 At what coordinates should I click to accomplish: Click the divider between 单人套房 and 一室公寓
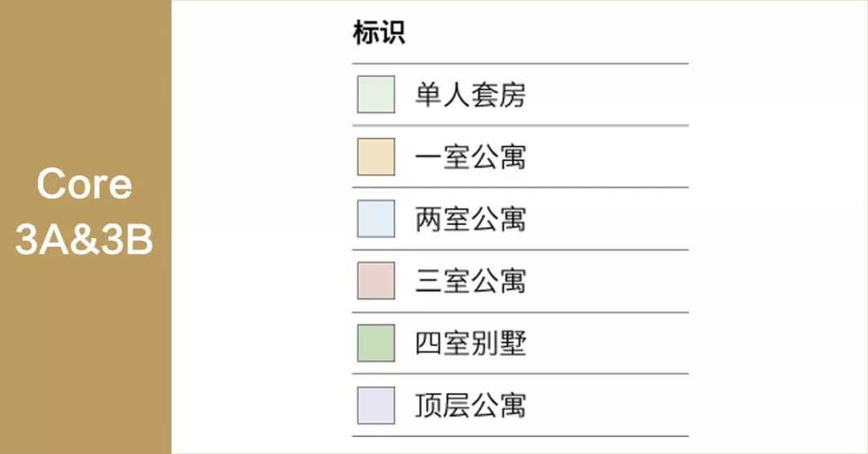point(520,125)
